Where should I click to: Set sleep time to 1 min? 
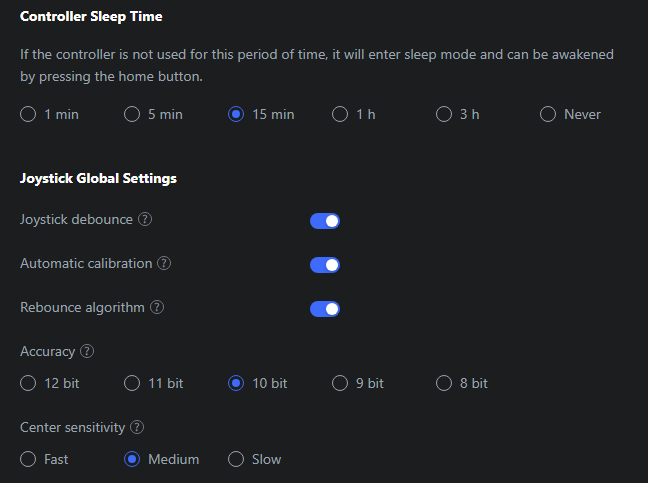(x=28, y=115)
